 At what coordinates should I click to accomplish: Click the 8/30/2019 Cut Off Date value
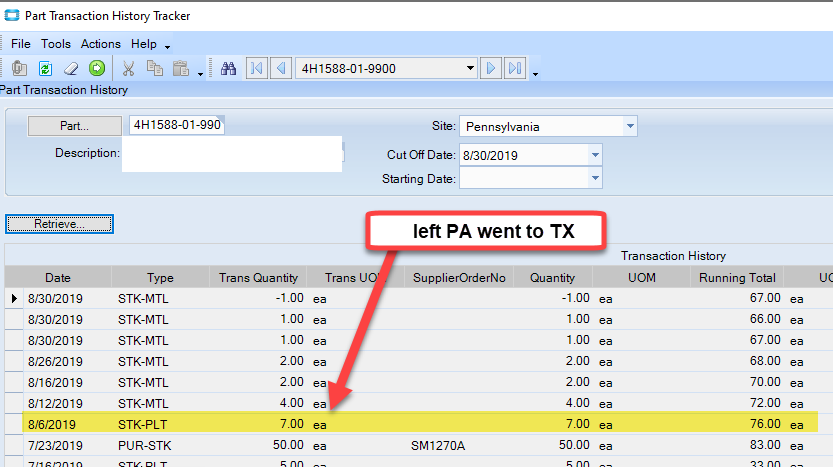pos(490,156)
